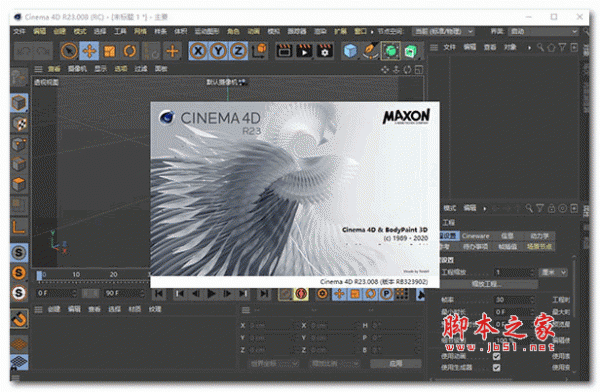Open the world coordinate dropdown in Coordinates panel

(274, 363)
